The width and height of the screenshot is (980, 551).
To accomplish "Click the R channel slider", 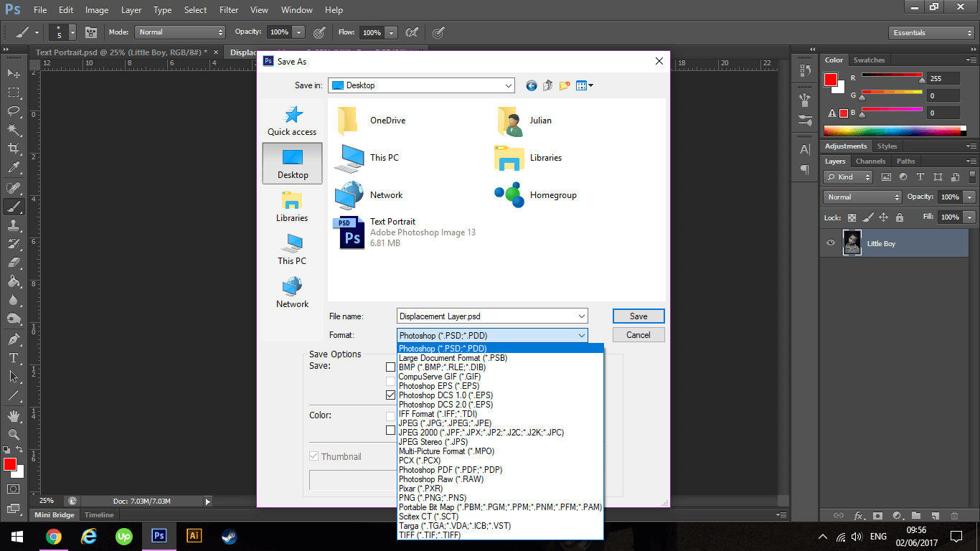I will (x=892, y=75).
